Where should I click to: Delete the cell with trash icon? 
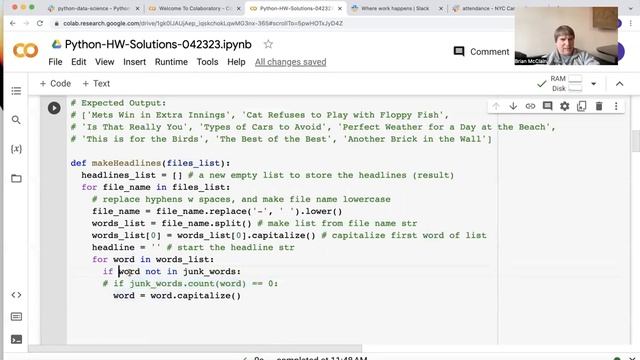point(599,106)
